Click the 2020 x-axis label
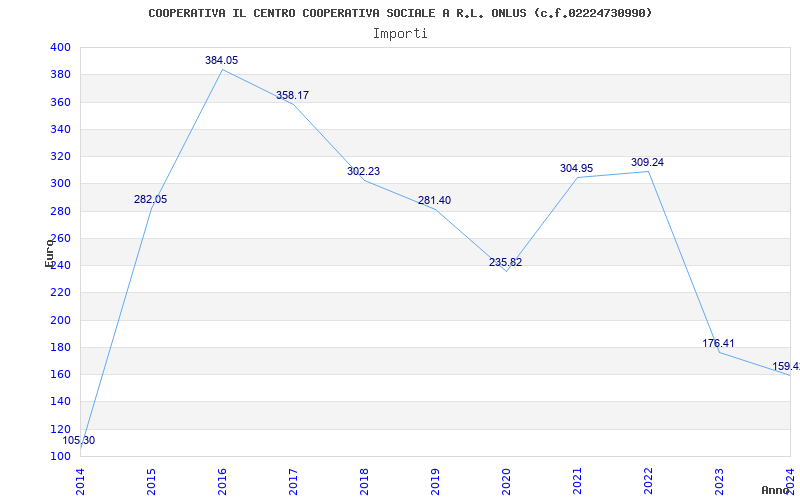 (506, 482)
